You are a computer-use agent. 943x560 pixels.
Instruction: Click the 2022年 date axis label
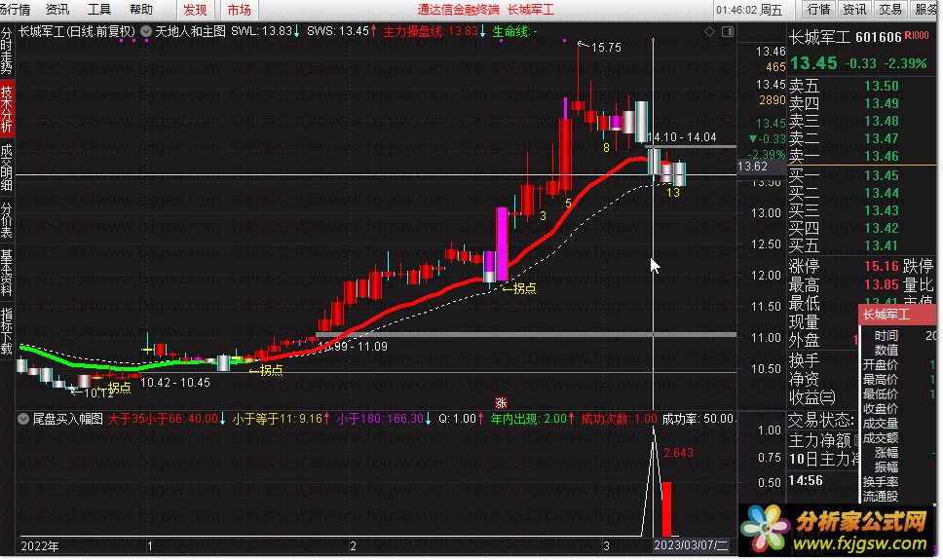(x=40, y=546)
